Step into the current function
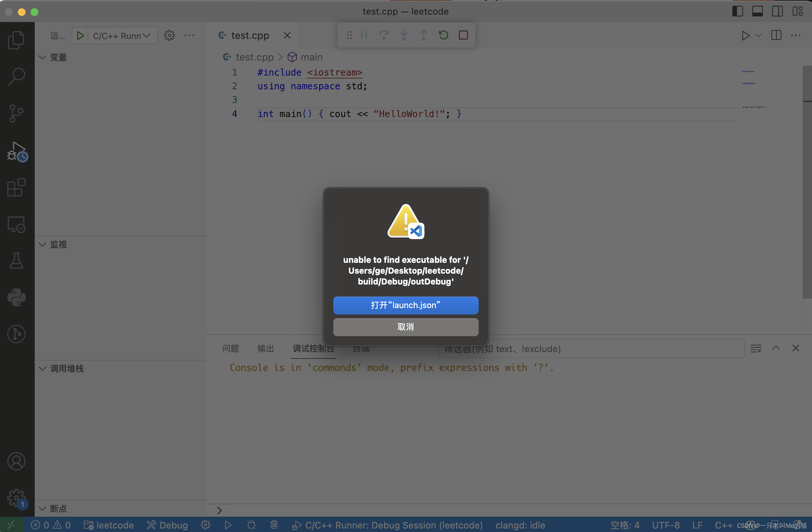 click(x=404, y=35)
